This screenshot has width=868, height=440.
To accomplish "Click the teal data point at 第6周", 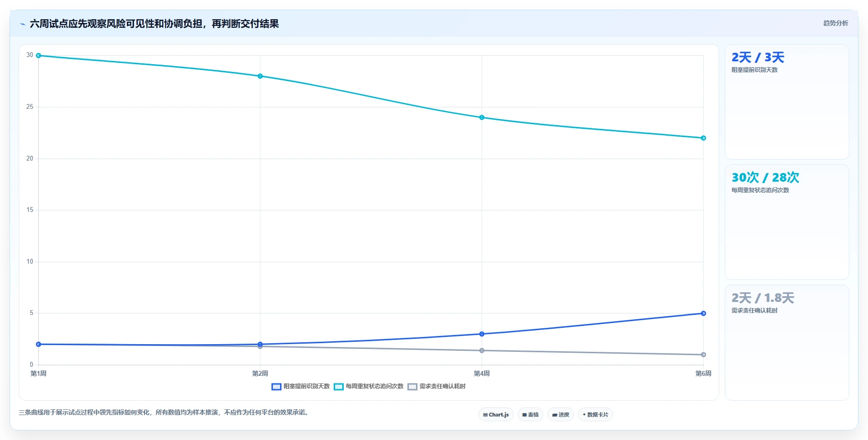I will [x=703, y=138].
